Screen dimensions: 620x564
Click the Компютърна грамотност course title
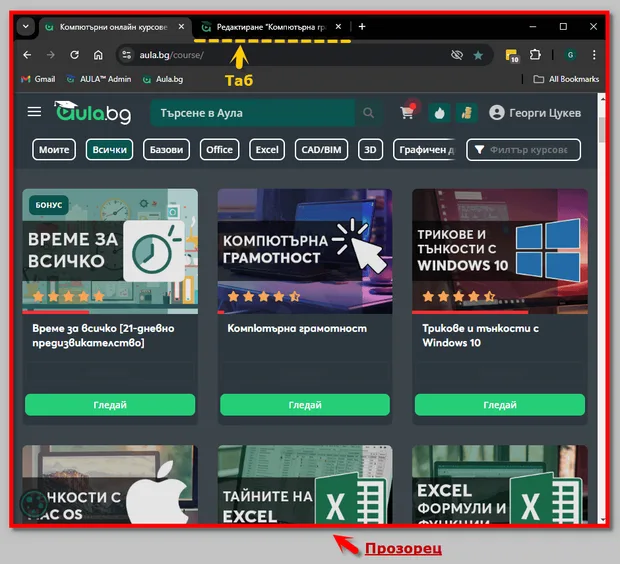[x=297, y=328]
